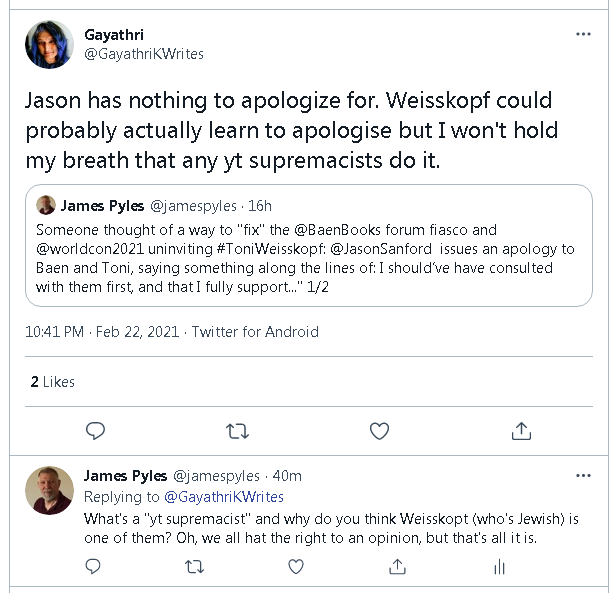View the 2 Likes list
The image size is (614, 593).
tap(52, 382)
